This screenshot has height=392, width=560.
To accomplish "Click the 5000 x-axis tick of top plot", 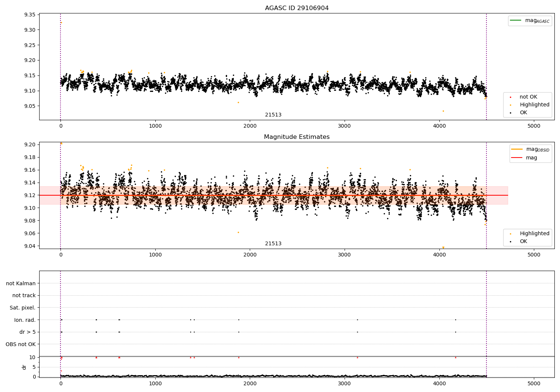I will (x=534, y=126).
